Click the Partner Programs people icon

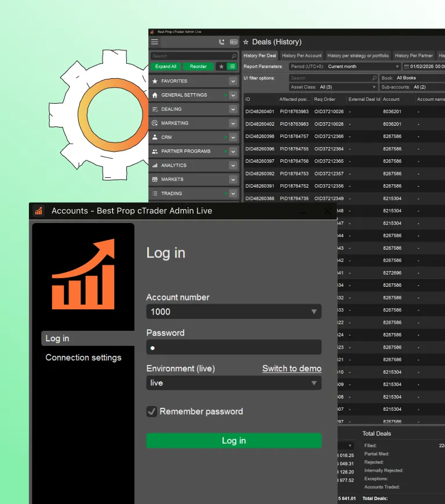point(155,151)
